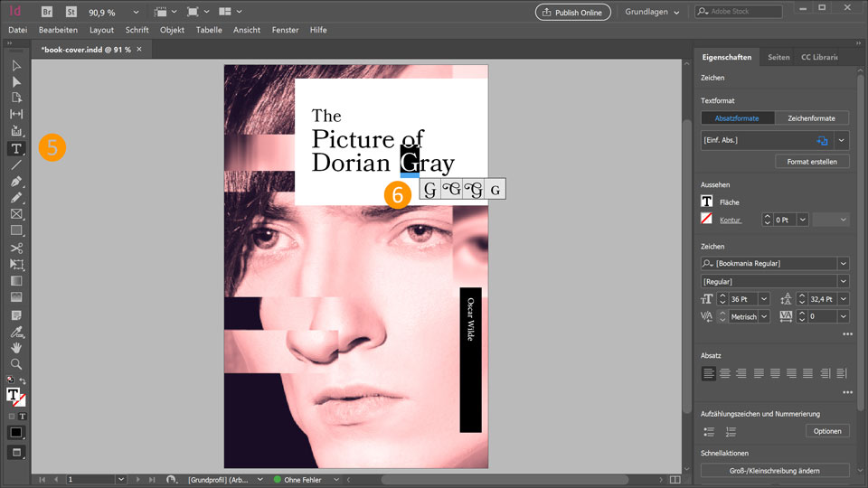Expand the paragraph style [Einf. Abs.] dropdown
868x488 pixels.
tap(842, 141)
